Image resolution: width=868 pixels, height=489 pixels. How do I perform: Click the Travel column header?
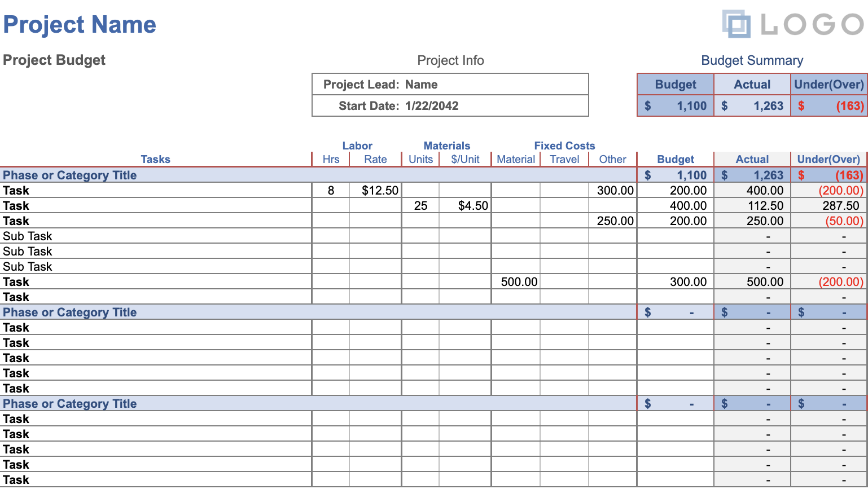tap(564, 160)
